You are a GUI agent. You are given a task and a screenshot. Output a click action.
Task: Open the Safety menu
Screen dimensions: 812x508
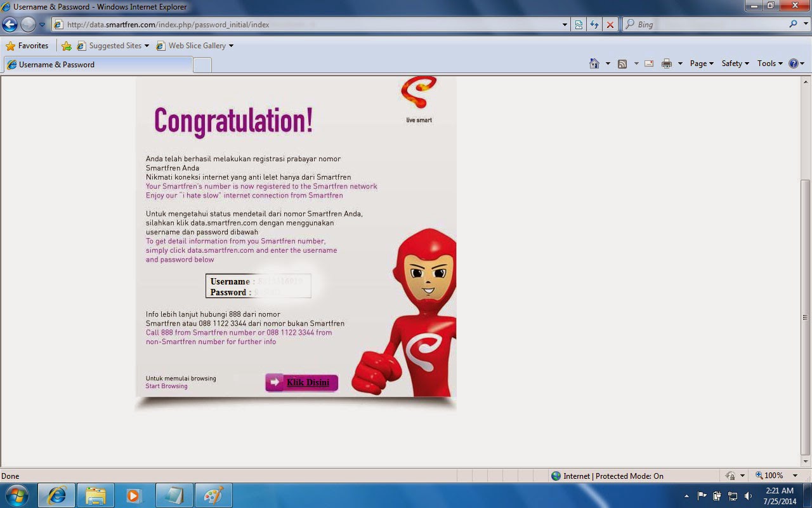[735, 63]
